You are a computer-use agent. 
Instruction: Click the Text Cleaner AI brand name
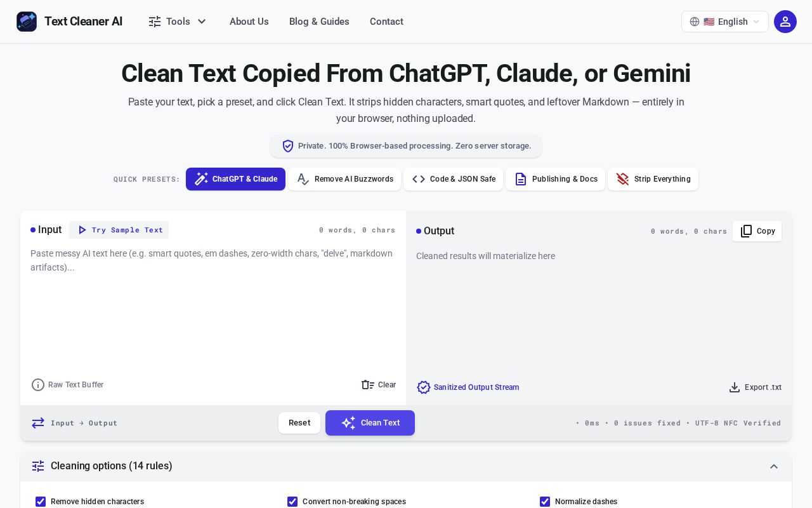[x=84, y=22]
